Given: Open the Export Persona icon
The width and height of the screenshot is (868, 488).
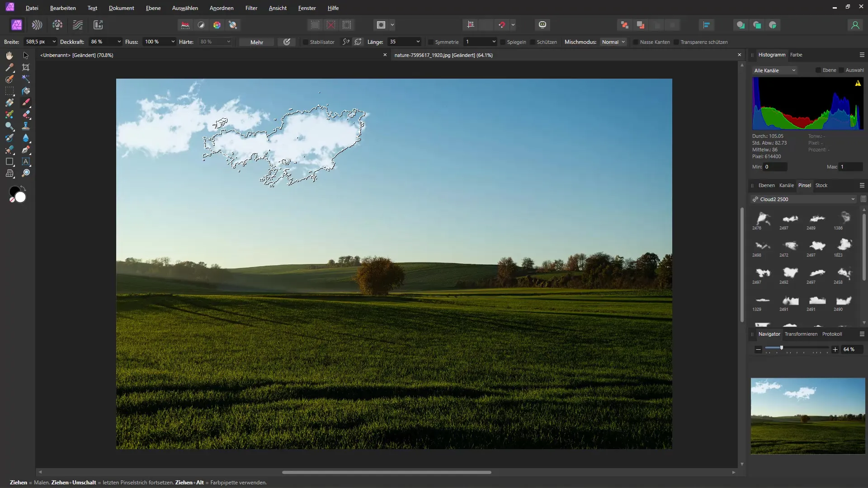Looking at the screenshot, I should tap(98, 25).
